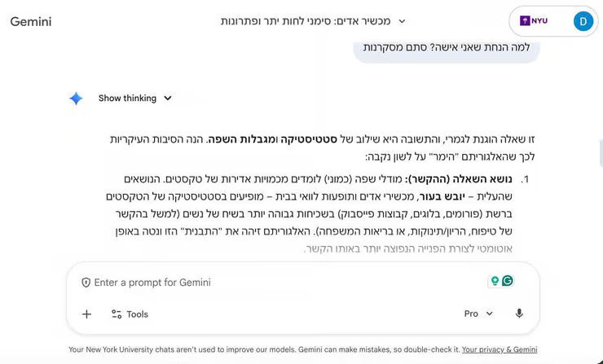Open the account avatar labeled D
This screenshot has width=603, height=364.
coord(583,21)
